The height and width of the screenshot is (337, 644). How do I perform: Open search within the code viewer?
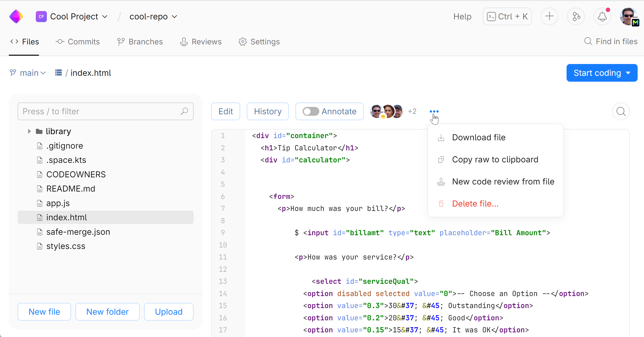pos(621,111)
